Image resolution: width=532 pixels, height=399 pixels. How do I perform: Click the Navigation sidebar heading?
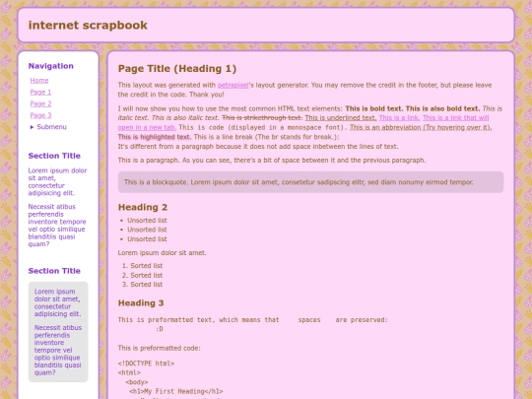click(51, 66)
